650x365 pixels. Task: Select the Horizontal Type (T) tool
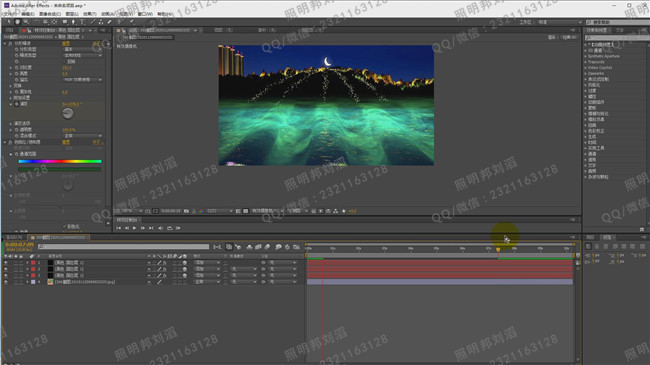82,22
